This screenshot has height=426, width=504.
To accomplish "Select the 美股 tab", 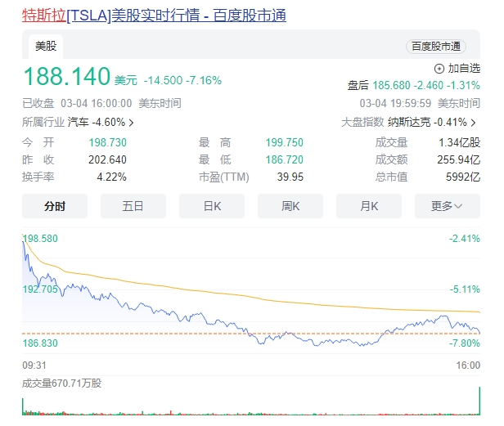I will (46, 47).
